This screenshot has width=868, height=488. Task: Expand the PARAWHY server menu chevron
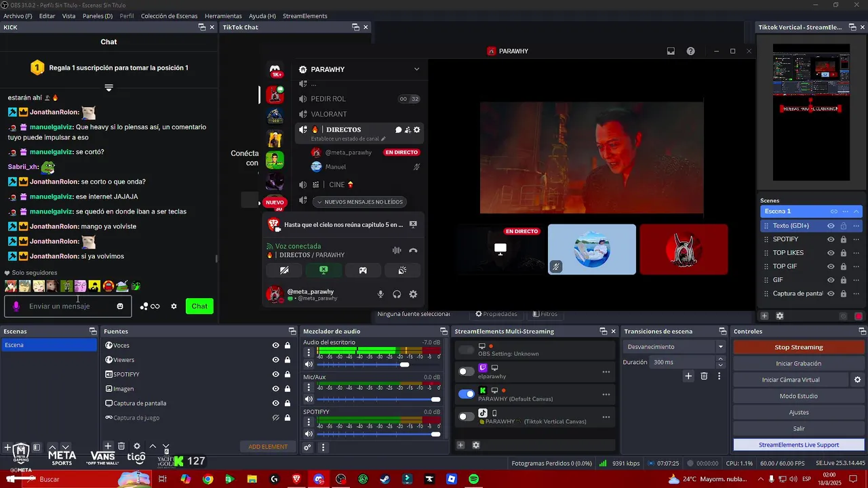(x=416, y=69)
